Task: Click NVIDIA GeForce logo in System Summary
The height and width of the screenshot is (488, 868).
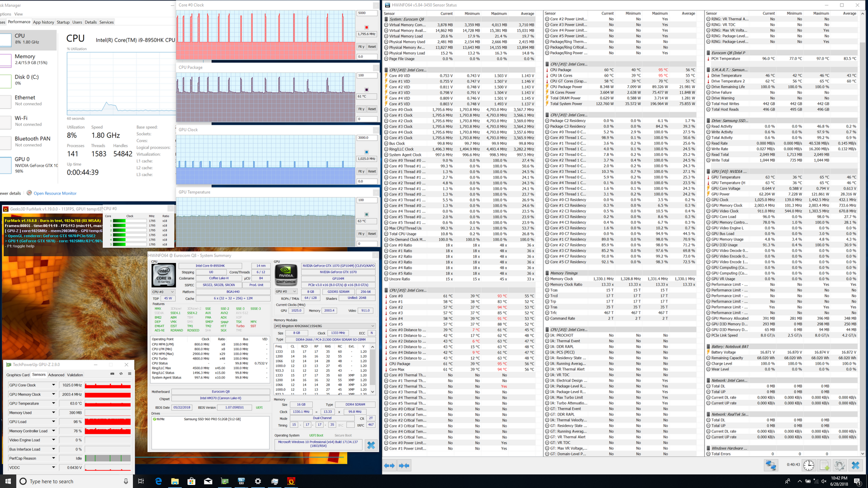Action: click(286, 276)
